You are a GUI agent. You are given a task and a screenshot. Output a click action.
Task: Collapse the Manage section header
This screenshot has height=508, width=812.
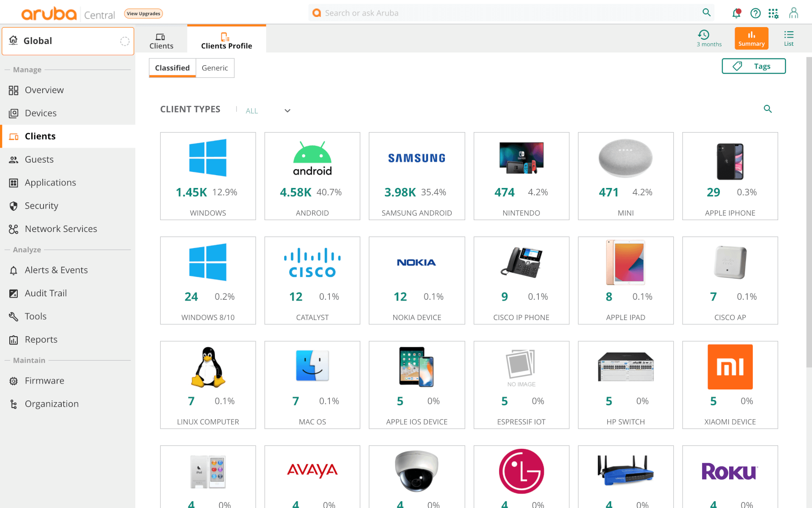pyautogui.click(x=27, y=69)
